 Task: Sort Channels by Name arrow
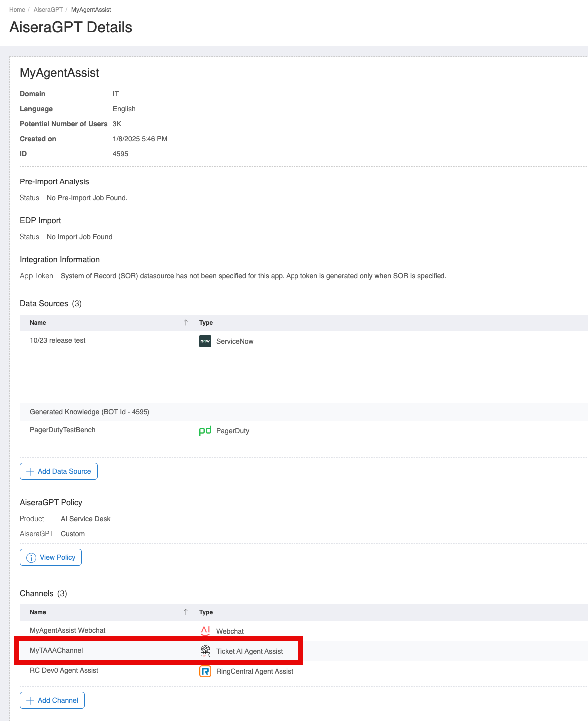coord(186,612)
